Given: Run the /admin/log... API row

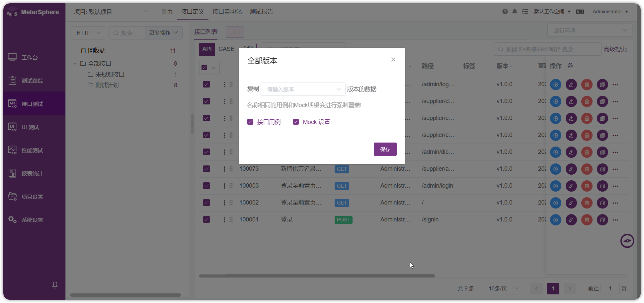Looking at the screenshot, I should tap(555, 85).
